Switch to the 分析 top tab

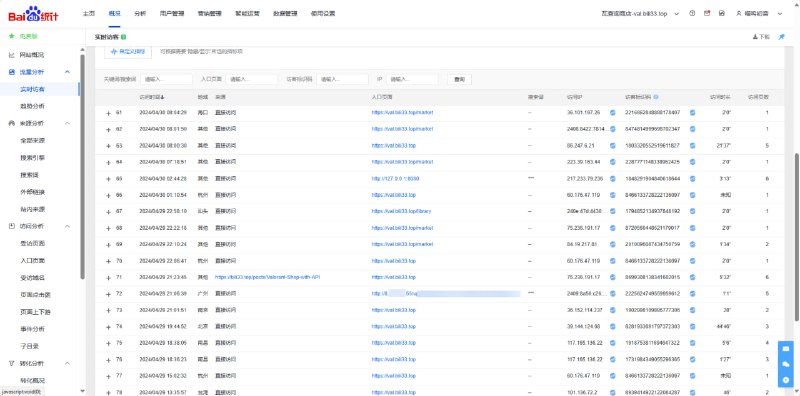pyautogui.click(x=140, y=14)
